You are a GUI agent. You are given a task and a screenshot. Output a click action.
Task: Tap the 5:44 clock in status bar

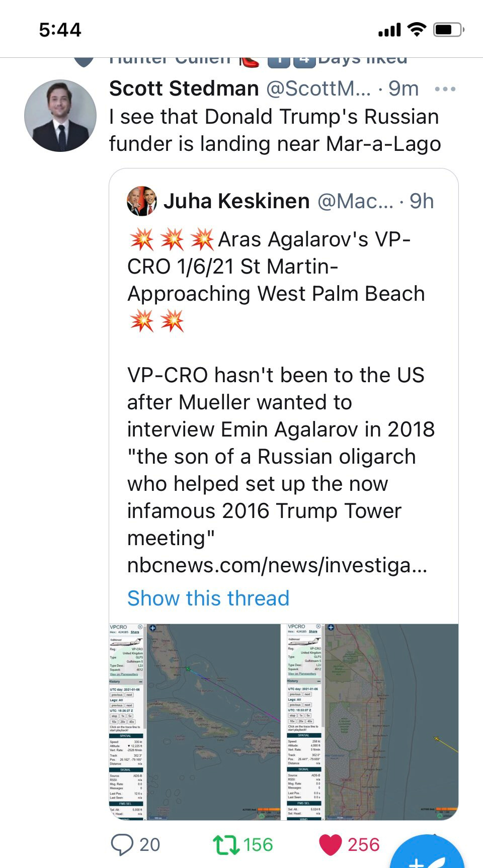(60, 30)
